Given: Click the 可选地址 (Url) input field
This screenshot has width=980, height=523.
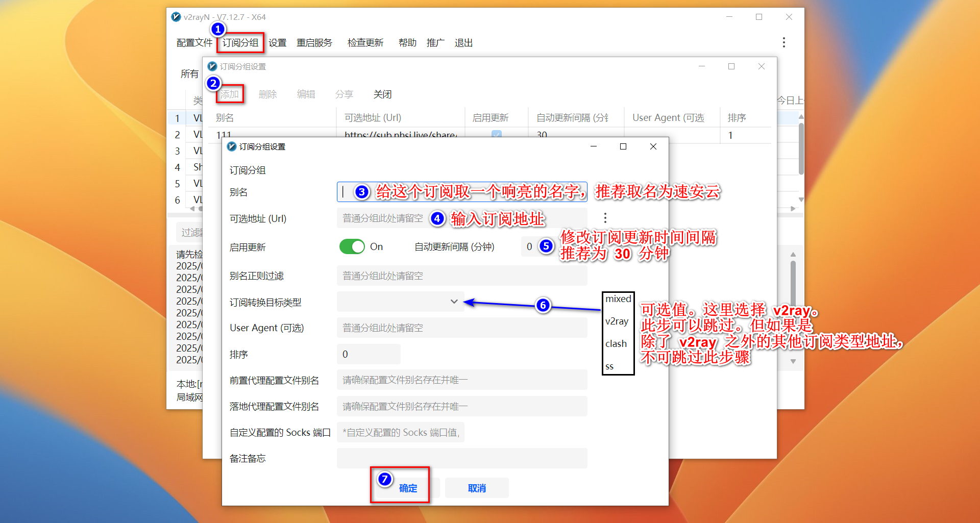Looking at the screenshot, I should point(383,218).
